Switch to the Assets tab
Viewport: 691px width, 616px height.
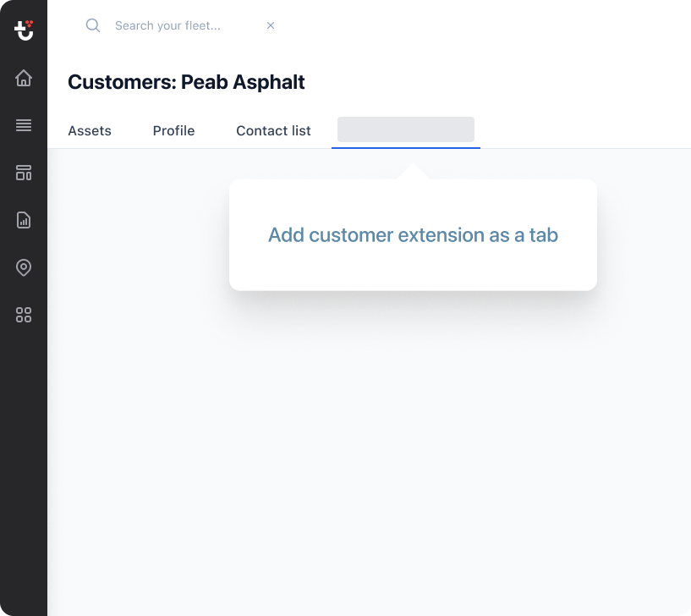point(90,131)
